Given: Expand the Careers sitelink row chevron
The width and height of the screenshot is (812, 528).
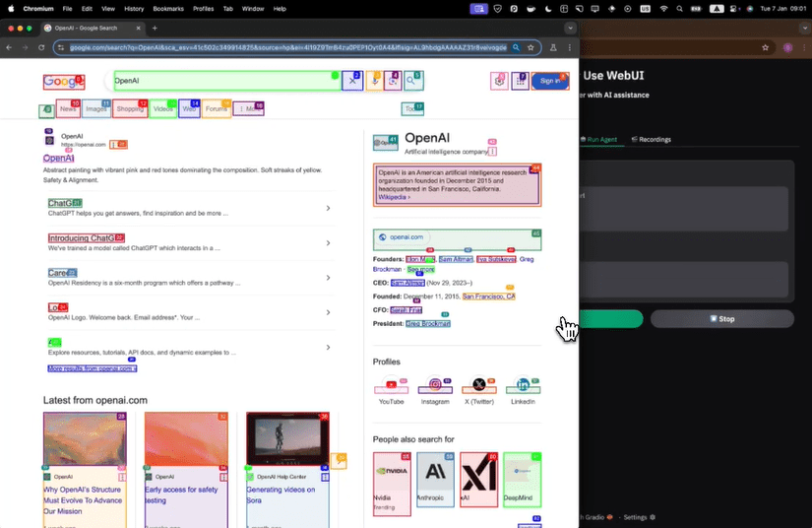Looking at the screenshot, I should (x=328, y=278).
